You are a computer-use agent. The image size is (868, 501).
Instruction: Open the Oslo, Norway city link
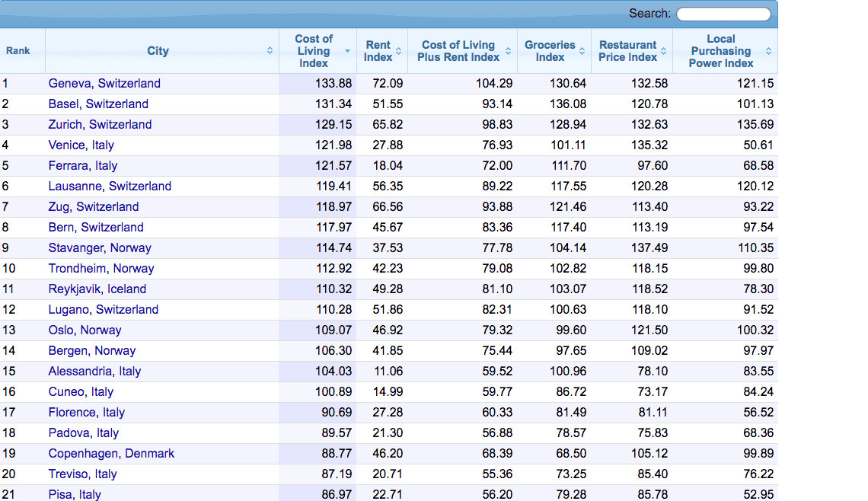[85, 330]
